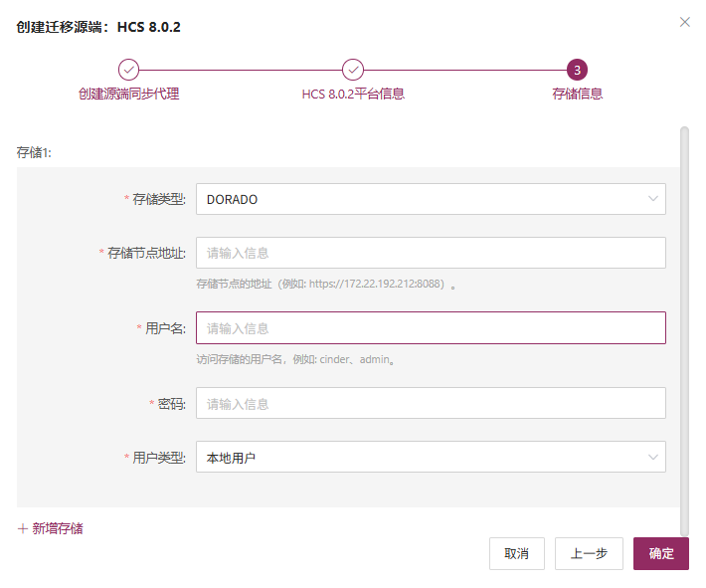Click the hint text mentioning cinder、admin
This screenshot has width=706, height=588.
click(295, 359)
